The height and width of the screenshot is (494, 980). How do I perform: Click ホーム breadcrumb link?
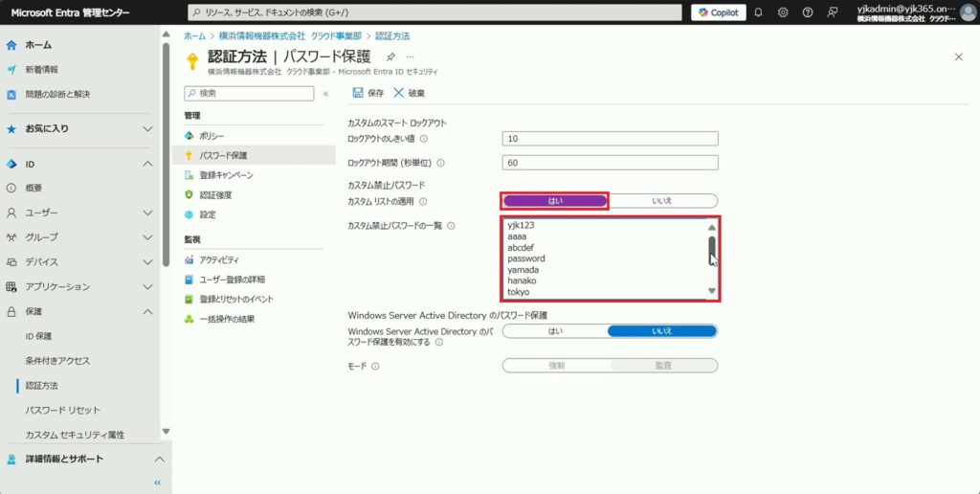coord(194,36)
